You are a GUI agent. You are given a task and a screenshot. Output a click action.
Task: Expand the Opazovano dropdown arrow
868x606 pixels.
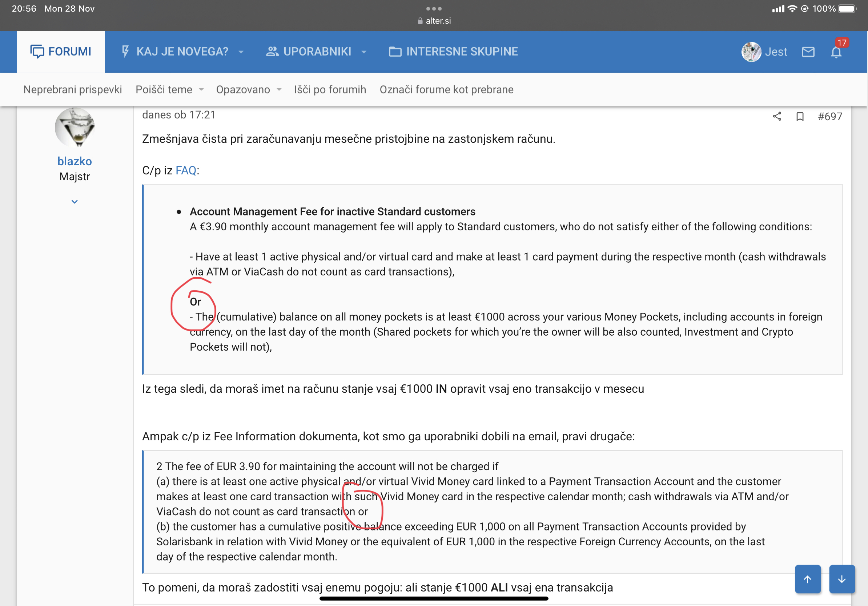click(279, 89)
